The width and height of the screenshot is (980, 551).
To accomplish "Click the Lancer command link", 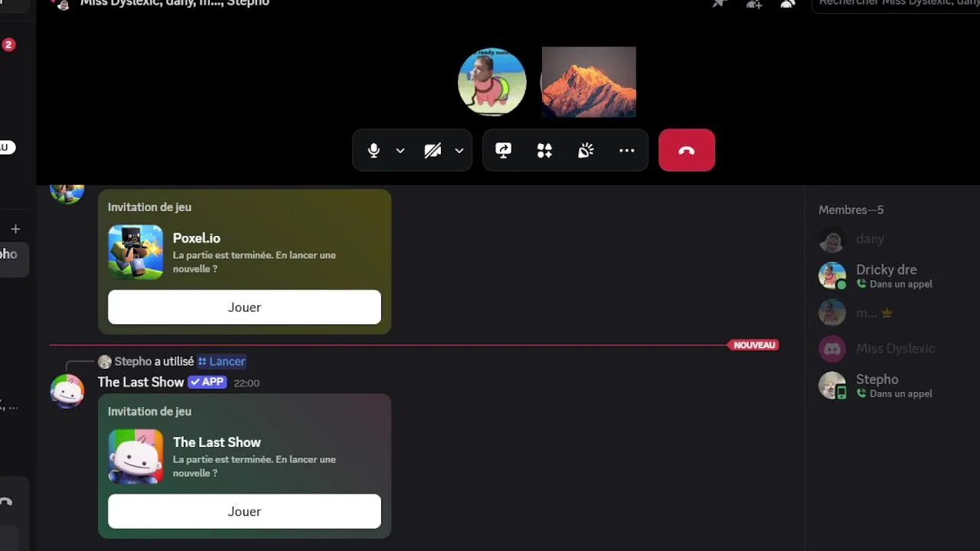I will pyautogui.click(x=221, y=361).
